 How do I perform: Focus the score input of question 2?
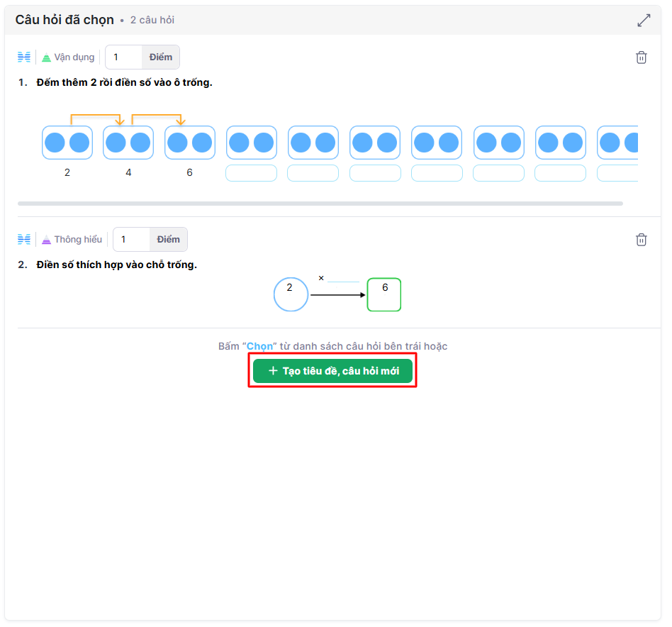pos(132,240)
